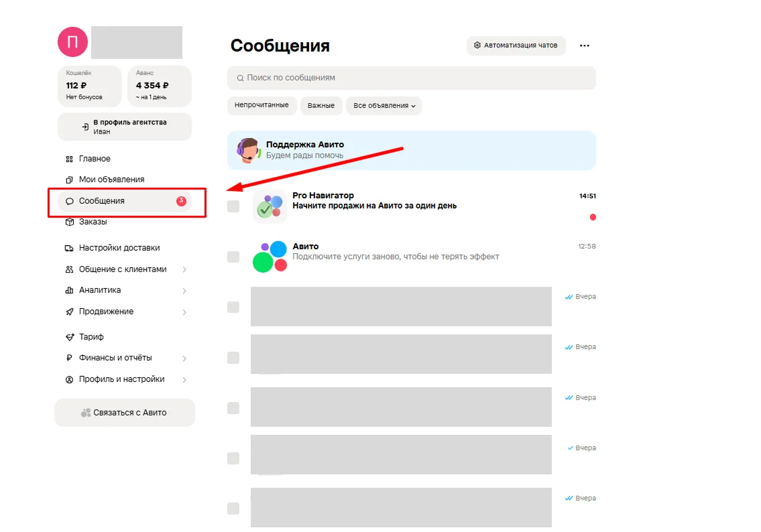Open the Кошелёк balance card showing 112 ₽
The height and width of the screenshot is (532, 761).
pyautogui.click(x=90, y=86)
